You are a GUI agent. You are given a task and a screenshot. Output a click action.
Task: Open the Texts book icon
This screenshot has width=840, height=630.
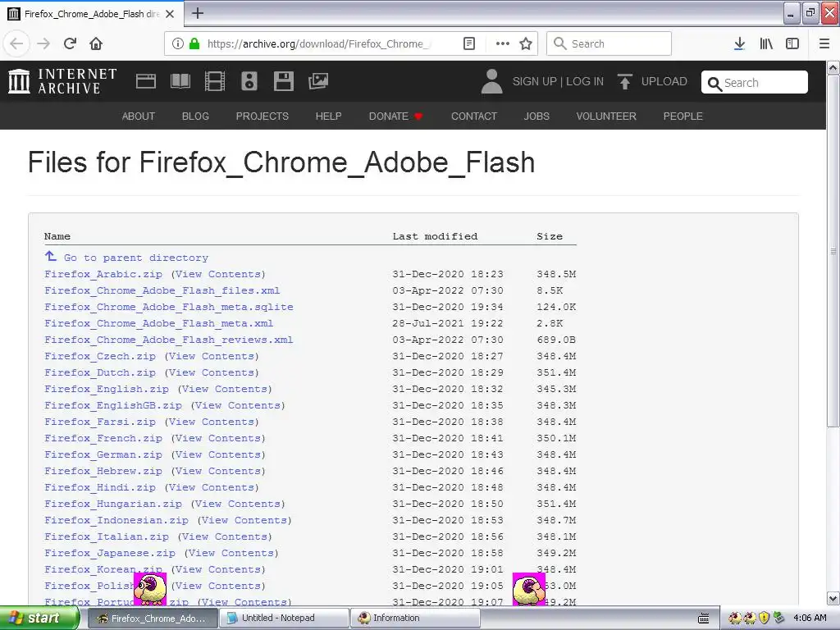[180, 81]
